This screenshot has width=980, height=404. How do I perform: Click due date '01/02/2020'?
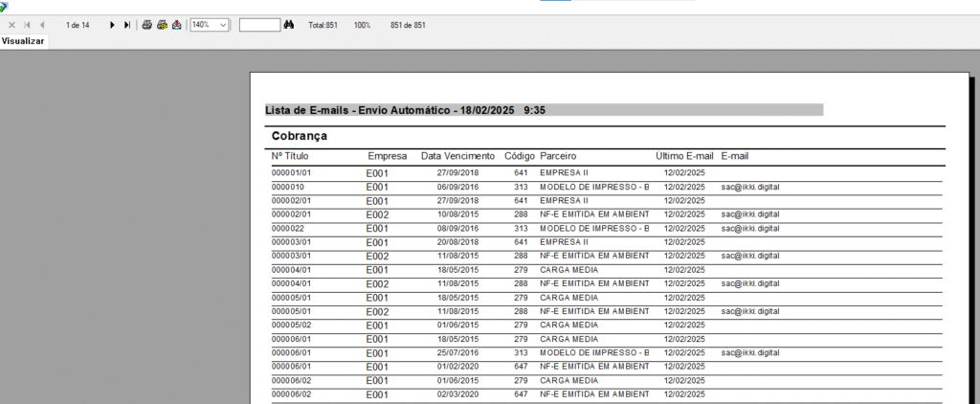[x=457, y=367]
